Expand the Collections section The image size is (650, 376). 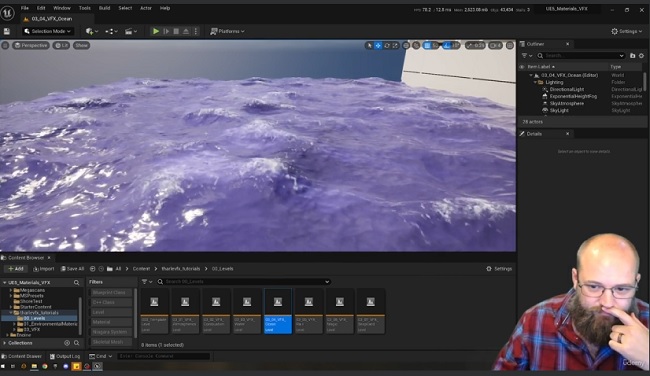(5, 343)
